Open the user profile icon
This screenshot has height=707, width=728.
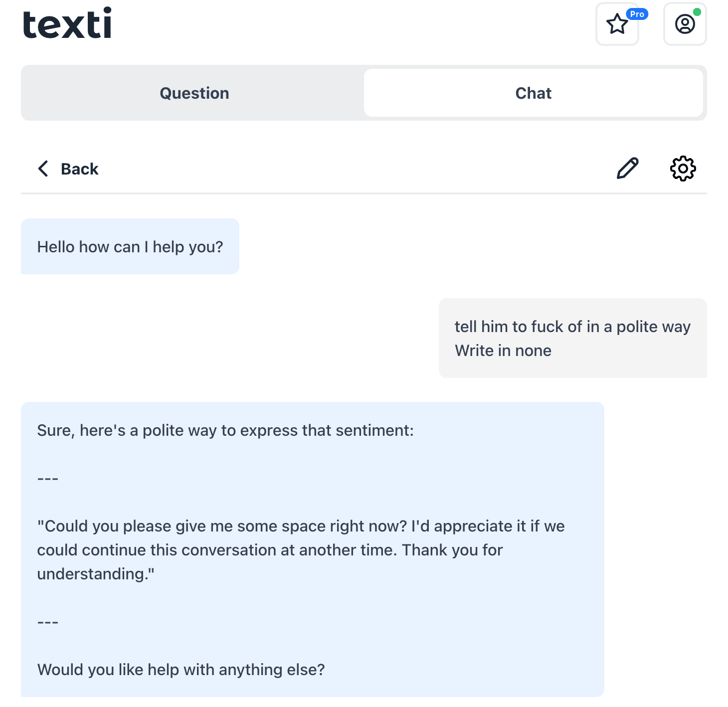(685, 24)
